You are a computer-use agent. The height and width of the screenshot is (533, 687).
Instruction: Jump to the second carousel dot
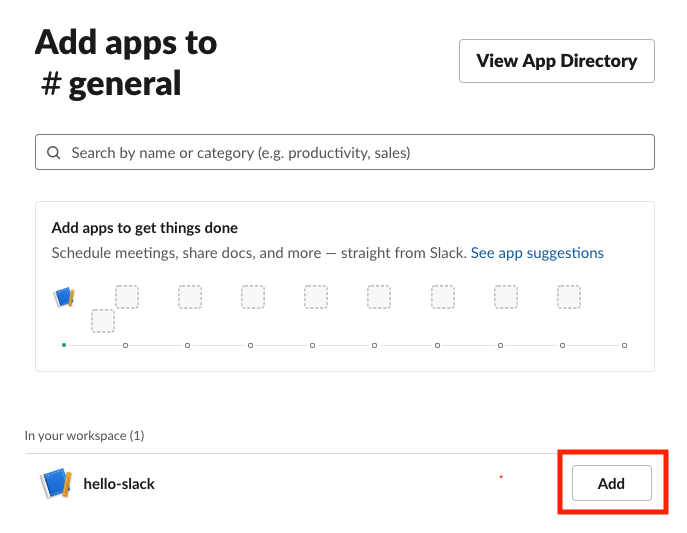pos(125,346)
